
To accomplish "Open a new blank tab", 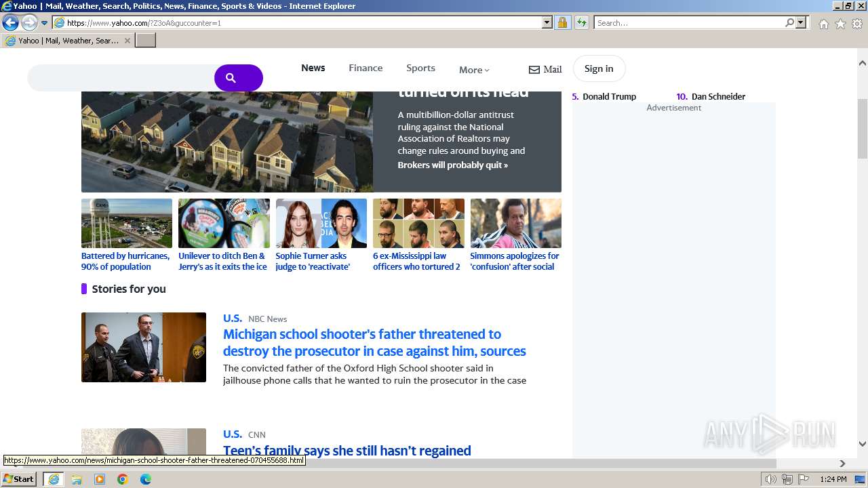I will tap(146, 41).
